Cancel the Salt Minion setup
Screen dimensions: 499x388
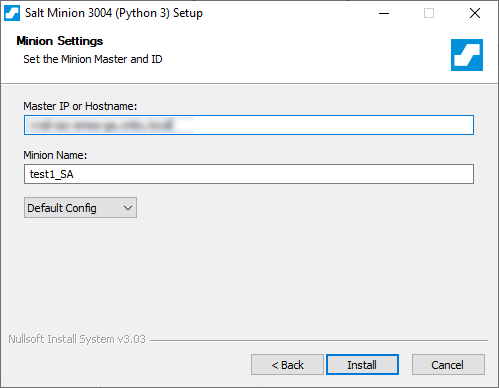point(448,365)
